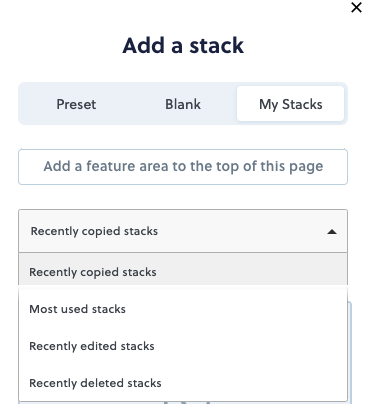This screenshot has height=404, width=365.
Task: Show preset stack templates
Action: 76,104
